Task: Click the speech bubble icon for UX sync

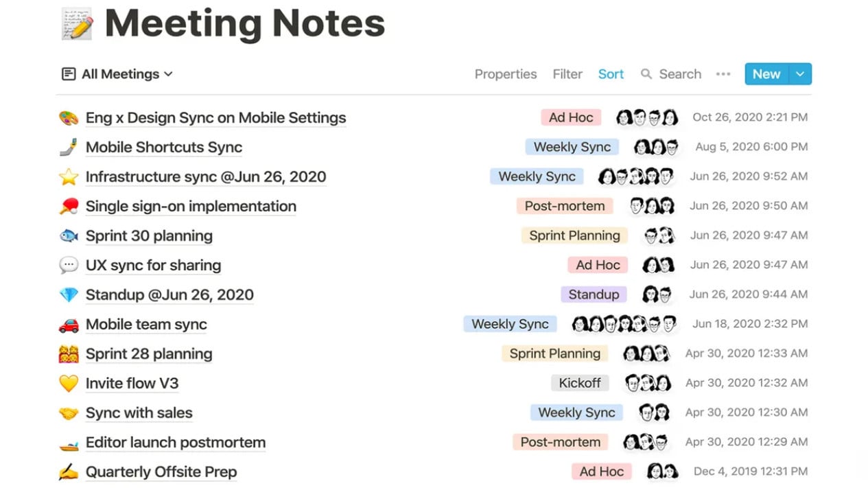Action: click(x=69, y=266)
